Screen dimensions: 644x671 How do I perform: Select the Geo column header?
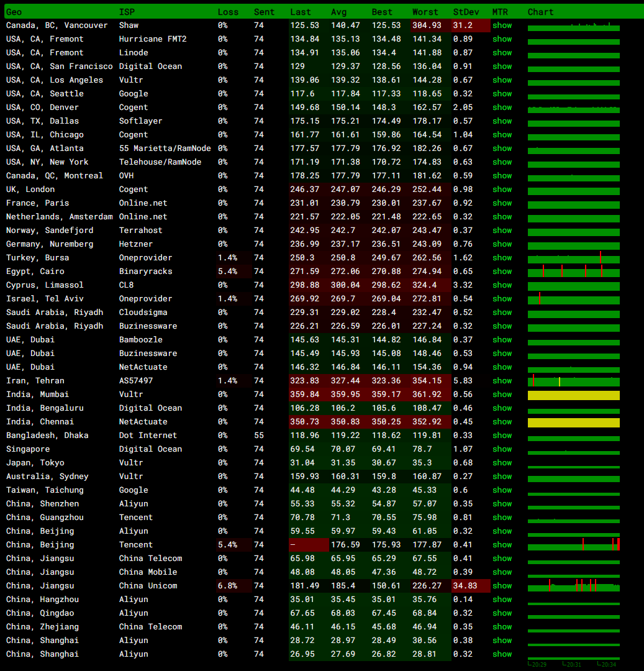(x=14, y=12)
